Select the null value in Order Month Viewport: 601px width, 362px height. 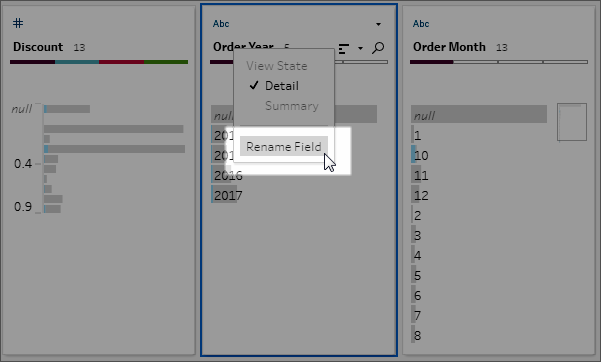coord(479,115)
